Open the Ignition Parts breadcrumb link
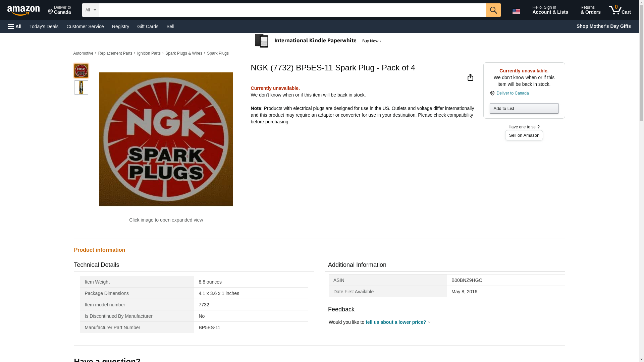Screen dimensions: 644x362 [x=149, y=53]
